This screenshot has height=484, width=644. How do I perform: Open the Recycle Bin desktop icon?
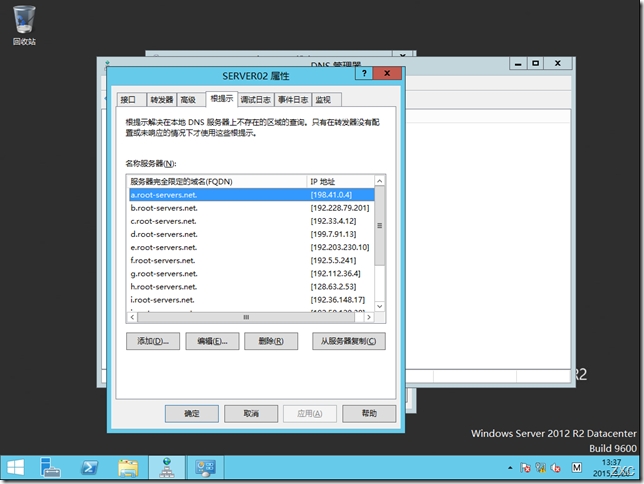pos(24,25)
